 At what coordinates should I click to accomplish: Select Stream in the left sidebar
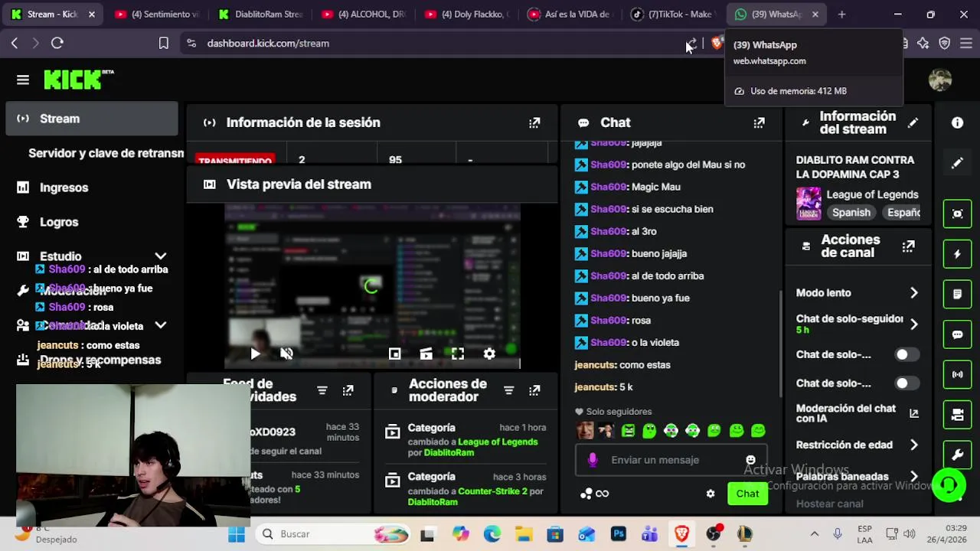coord(92,119)
